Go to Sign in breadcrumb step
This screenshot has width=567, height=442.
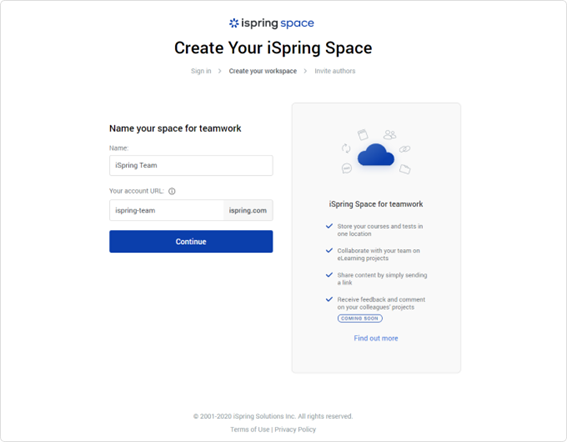[x=201, y=71]
